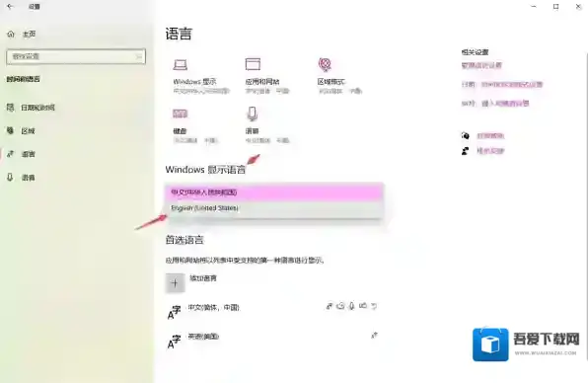Click the 区域格式 tile label
The height and width of the screenshot is (383, 588).
(331, 82)
